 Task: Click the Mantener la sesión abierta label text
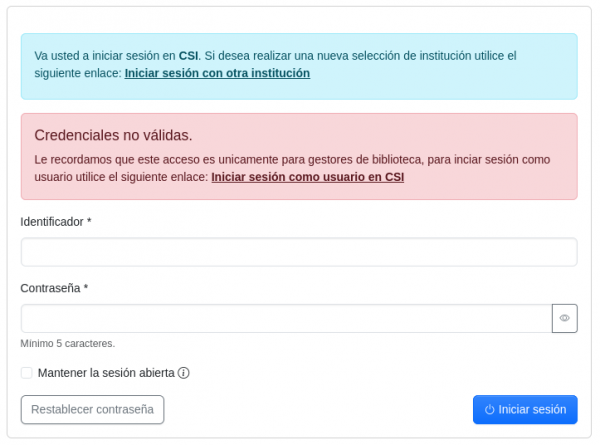(106, 373)
